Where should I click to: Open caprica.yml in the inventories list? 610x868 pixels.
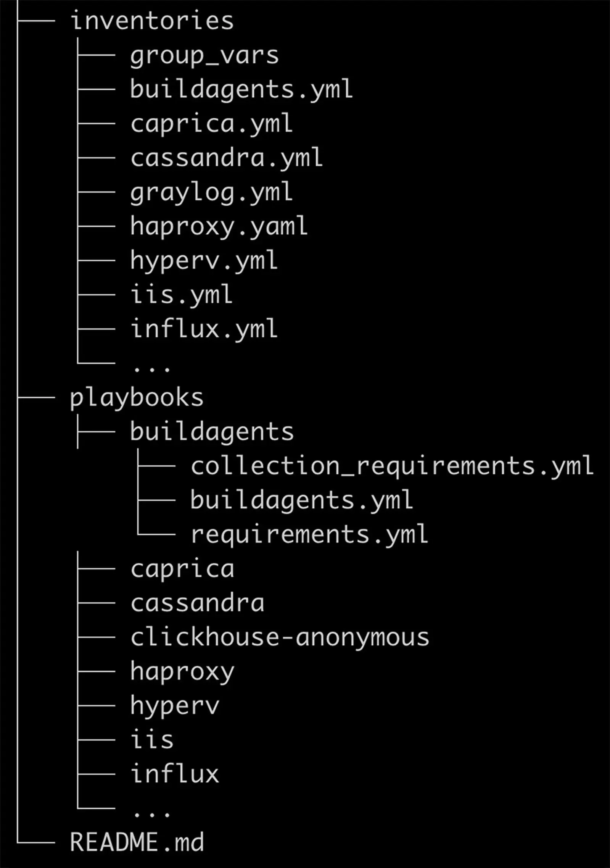[x=212, y=124]
